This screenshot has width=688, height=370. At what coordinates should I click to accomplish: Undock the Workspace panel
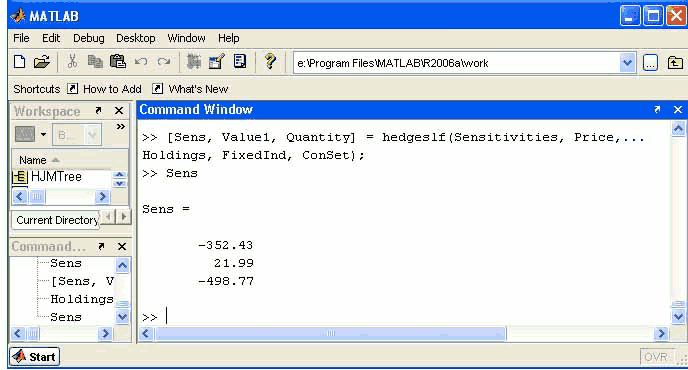(x=98, y=111)
